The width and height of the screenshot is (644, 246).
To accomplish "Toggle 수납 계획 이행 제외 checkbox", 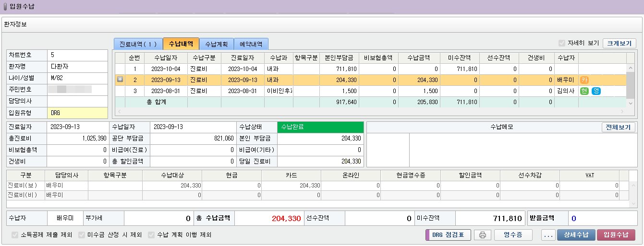I will click(x=151, y=235).
